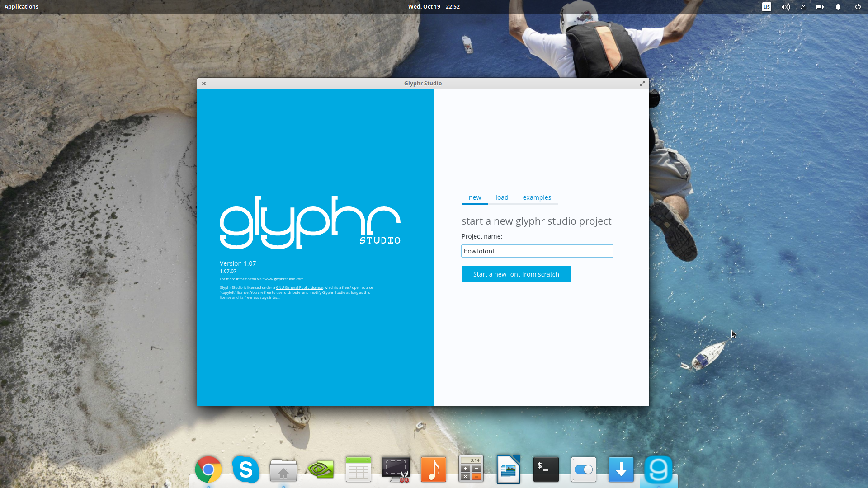This screenshot has height=488, width=868.
Task: Launch LibreOffice Writer from dock
Action: tap(509, 469)
